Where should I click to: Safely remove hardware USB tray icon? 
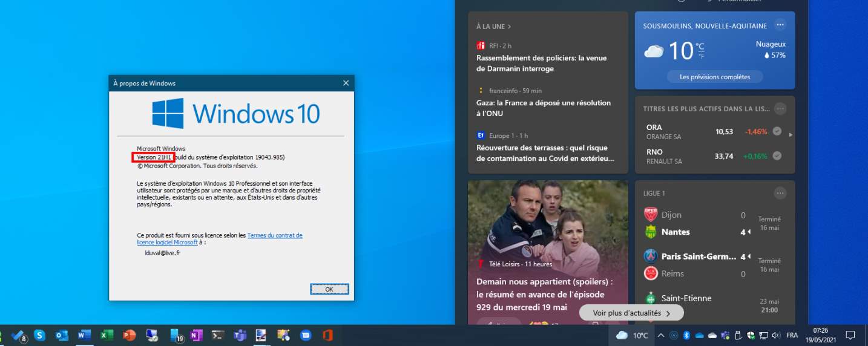738,335
